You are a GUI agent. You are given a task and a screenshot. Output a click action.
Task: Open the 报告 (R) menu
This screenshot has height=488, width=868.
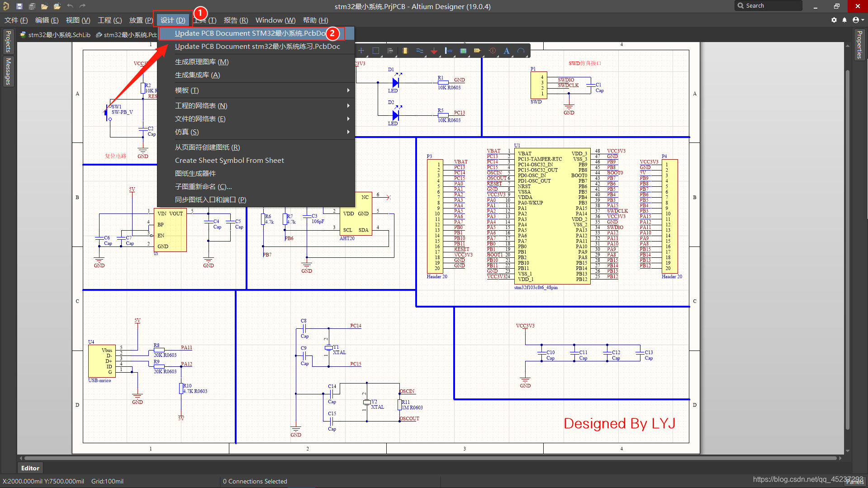coord(236,20)
